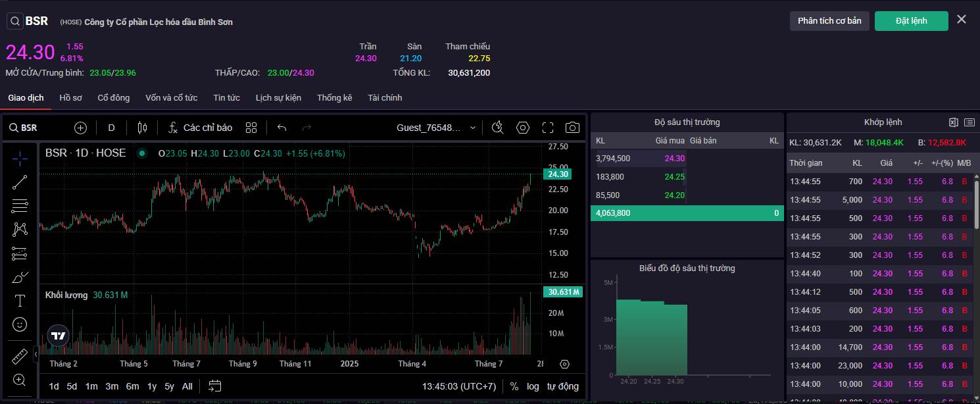Open the Fibonacci retracement tools

click(20, 206)
